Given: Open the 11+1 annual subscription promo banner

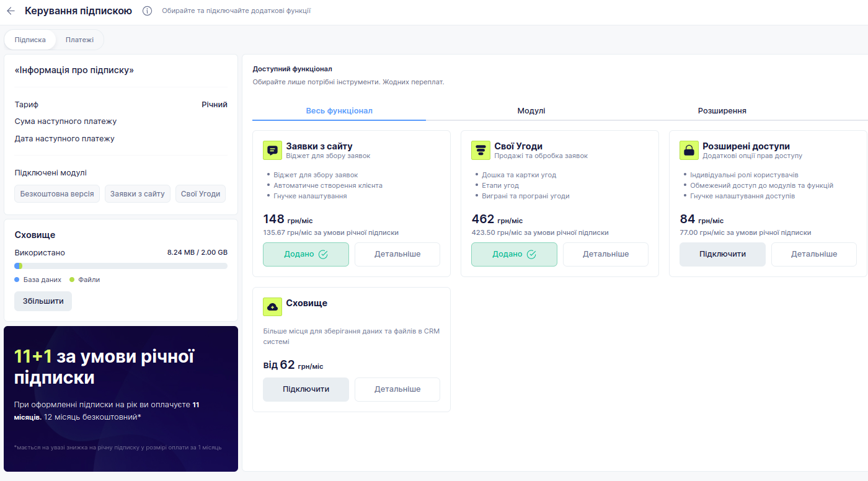Looking at the screenshot, I should pos(121,399).
